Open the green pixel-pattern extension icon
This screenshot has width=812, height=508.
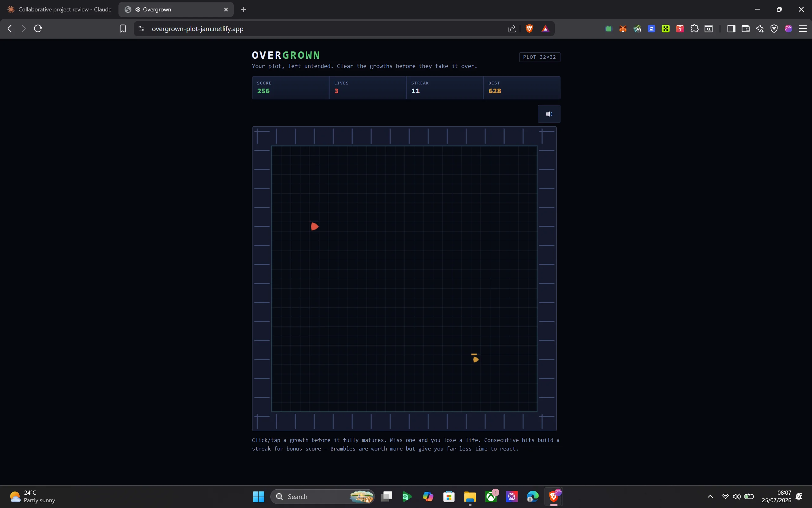pos(666,29)
